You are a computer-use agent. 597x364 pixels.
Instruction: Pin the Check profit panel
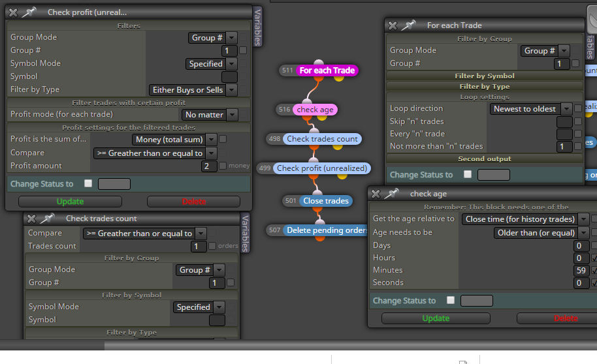(29, 12)
